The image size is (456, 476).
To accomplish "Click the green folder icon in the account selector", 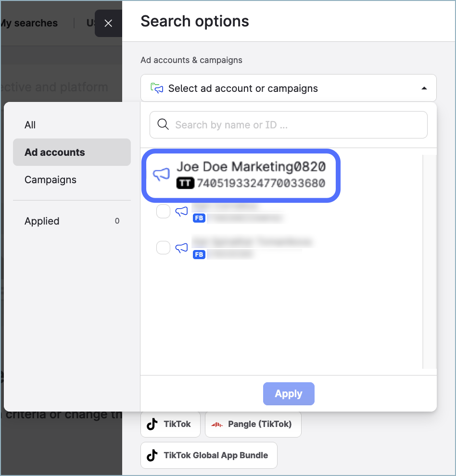I will (157, 88).
